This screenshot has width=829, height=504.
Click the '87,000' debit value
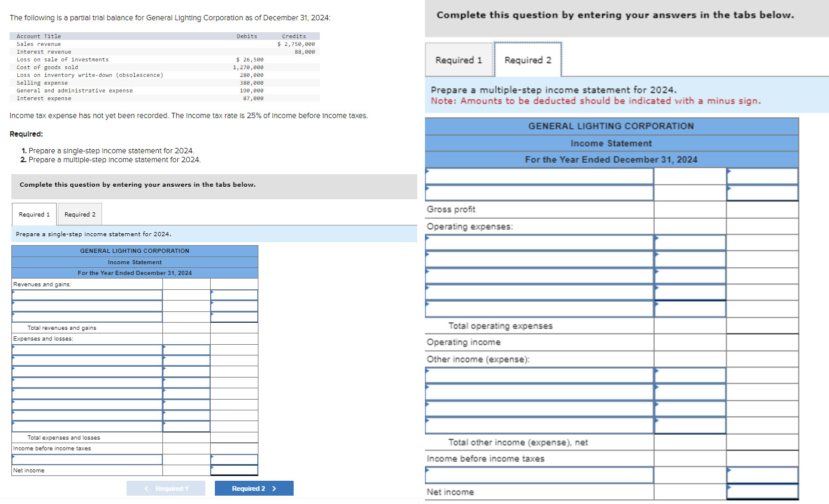coord(254,98)
